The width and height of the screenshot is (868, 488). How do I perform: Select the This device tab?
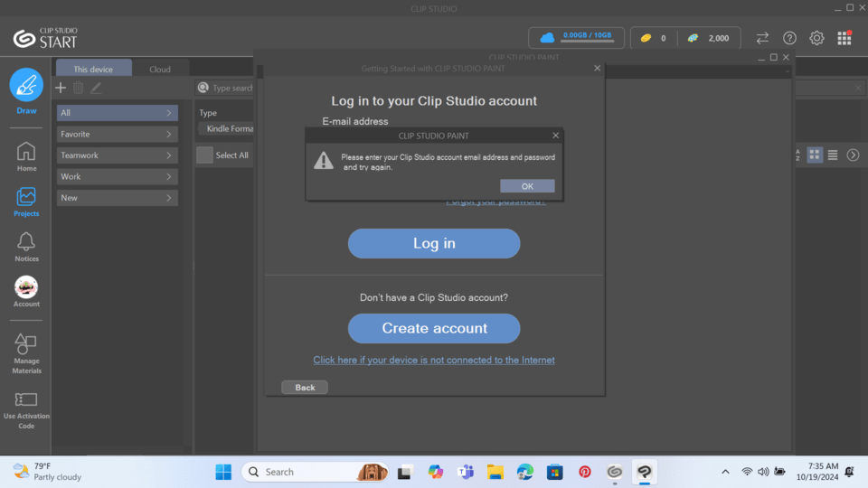point(93,69)
